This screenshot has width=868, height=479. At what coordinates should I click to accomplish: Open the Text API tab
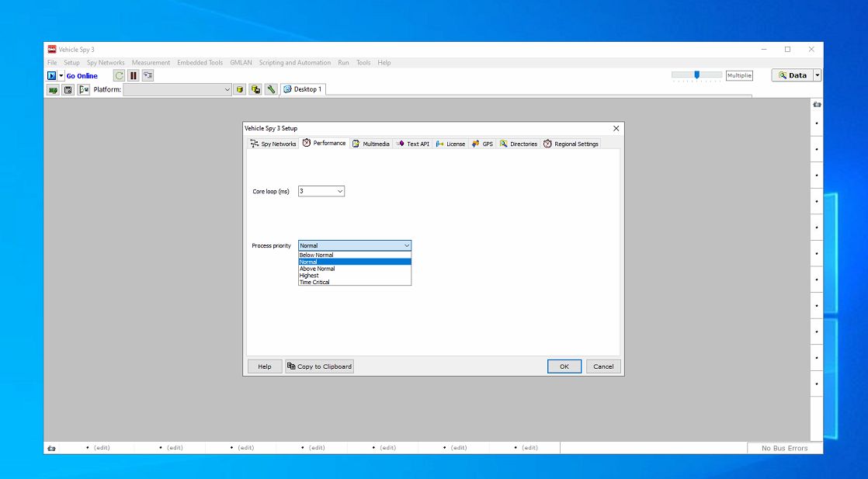pos(413,144)
